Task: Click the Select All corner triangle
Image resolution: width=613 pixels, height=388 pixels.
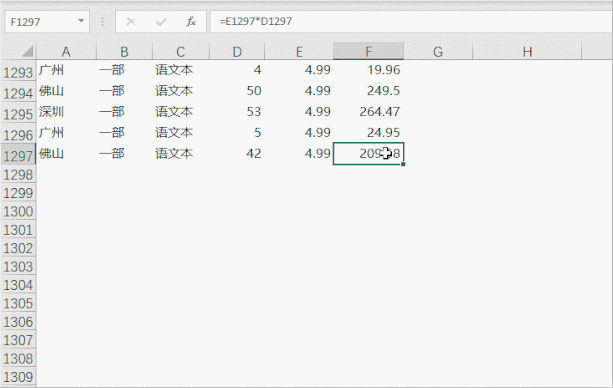Action: [27, 52]
